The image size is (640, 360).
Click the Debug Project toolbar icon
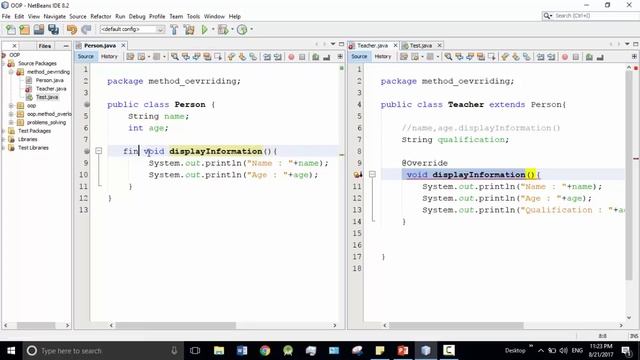[223, 29]
